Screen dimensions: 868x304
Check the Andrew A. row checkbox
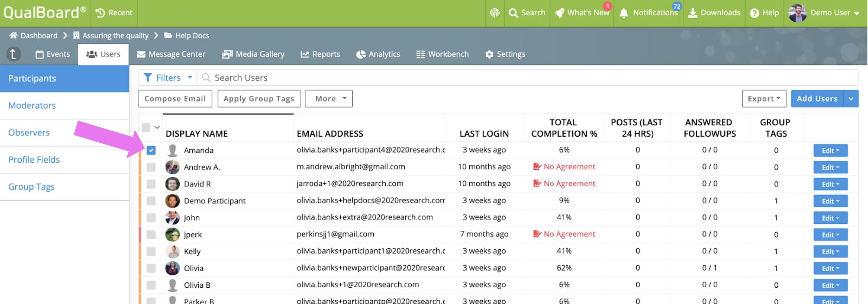tap(151, 167)
